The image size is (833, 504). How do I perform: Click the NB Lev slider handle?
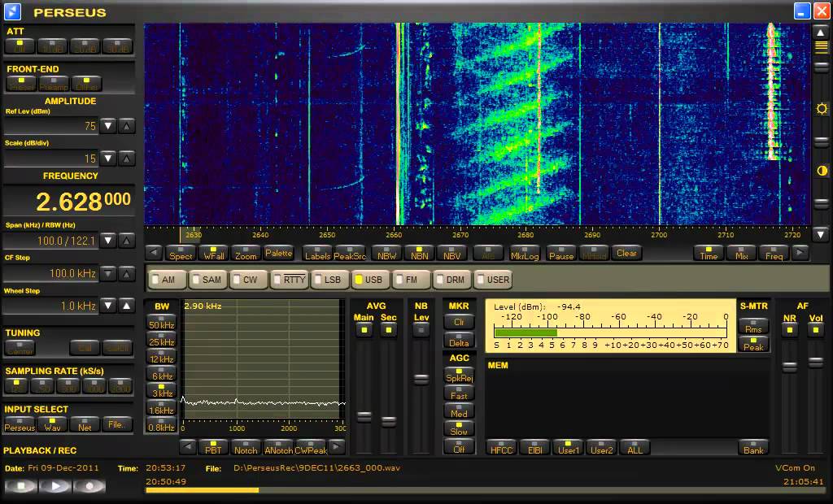[x=421, y=379]
